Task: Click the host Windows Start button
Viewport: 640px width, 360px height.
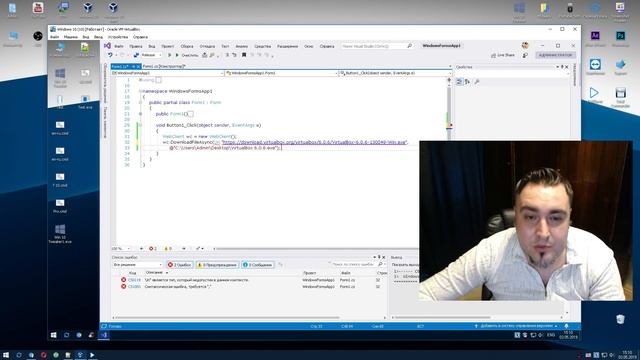Action: tap(6, 355)
